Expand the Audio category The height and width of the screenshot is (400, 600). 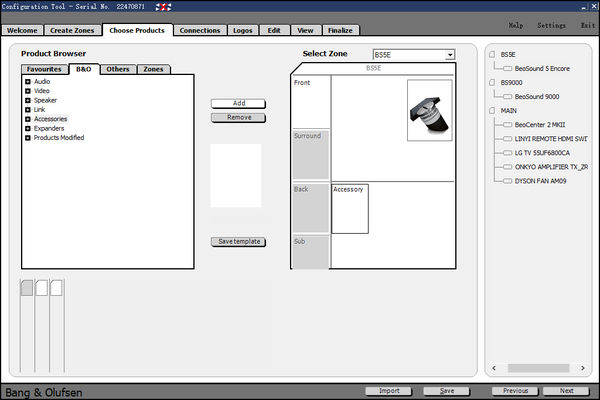[28, 81]
